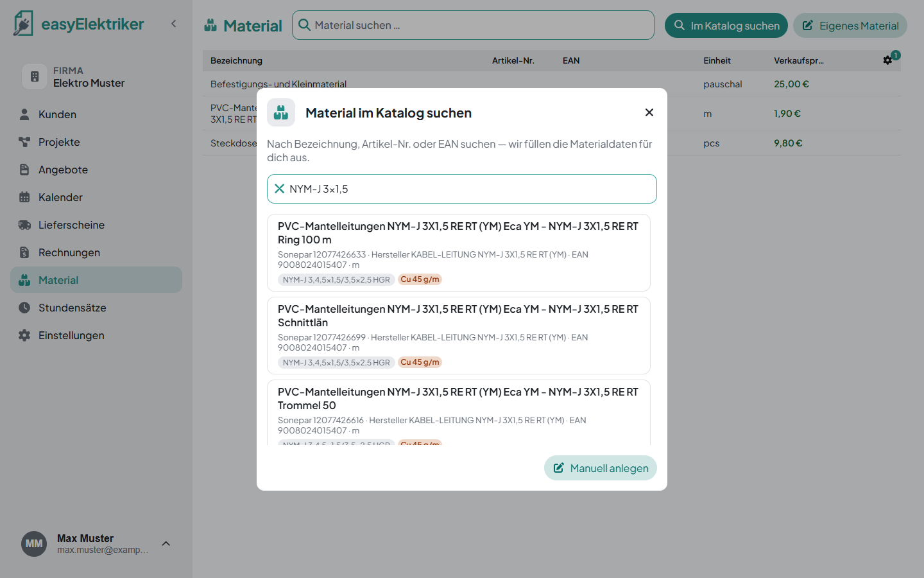Go to Angebote in the sidebar
This screenshot has height=578, width=924.
(x=96, y=170)
